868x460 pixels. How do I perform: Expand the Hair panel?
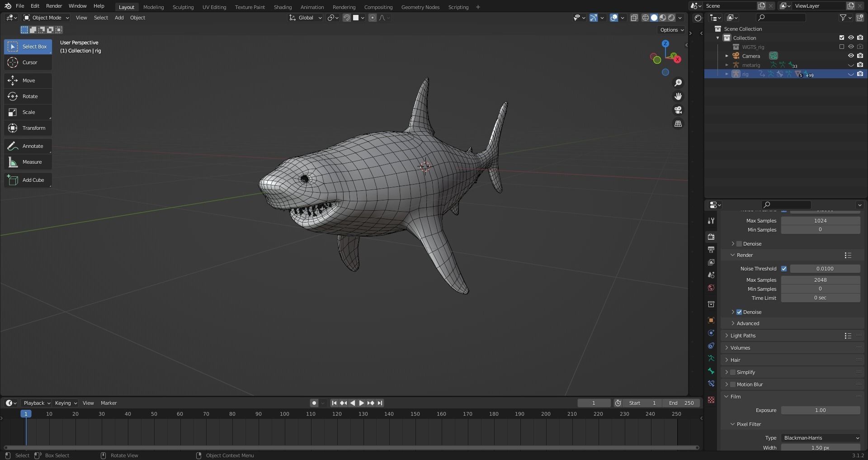[735, 360]
